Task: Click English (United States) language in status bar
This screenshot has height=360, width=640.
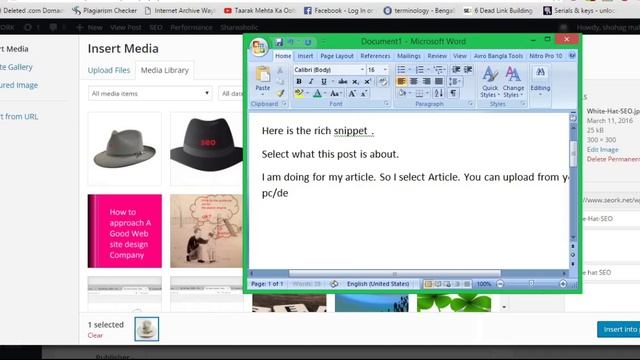Action: click(378, 284)
